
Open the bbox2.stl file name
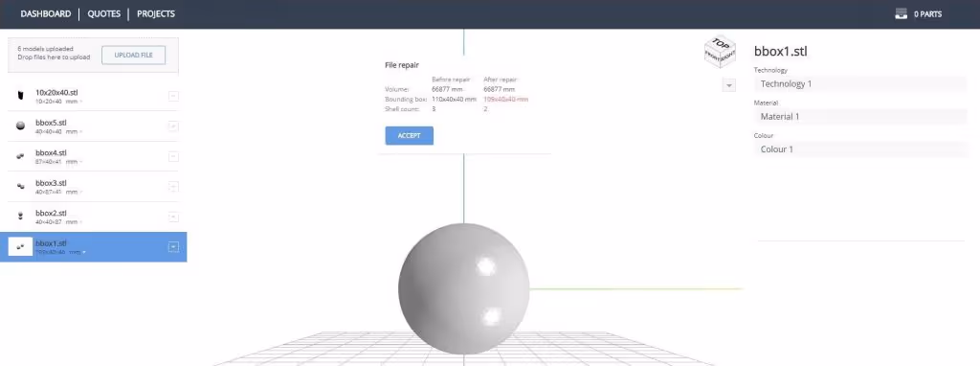[52, 213]
